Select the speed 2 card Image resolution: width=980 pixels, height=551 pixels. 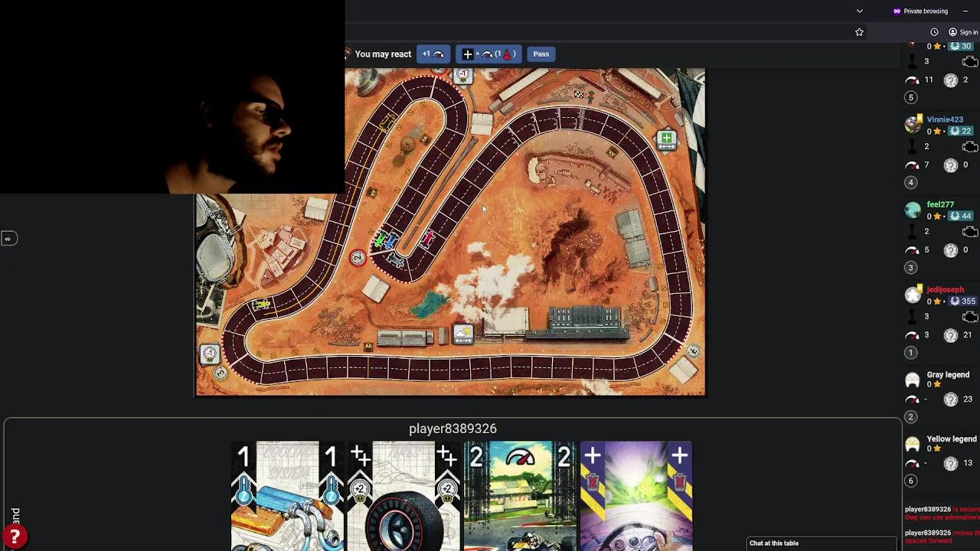[x=520, y=496]
